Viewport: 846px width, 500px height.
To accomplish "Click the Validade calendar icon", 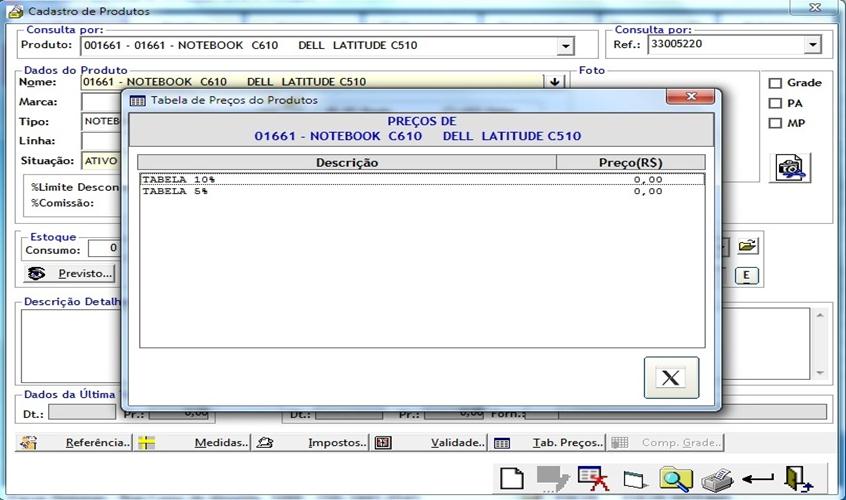I will [x=383, y=443].
